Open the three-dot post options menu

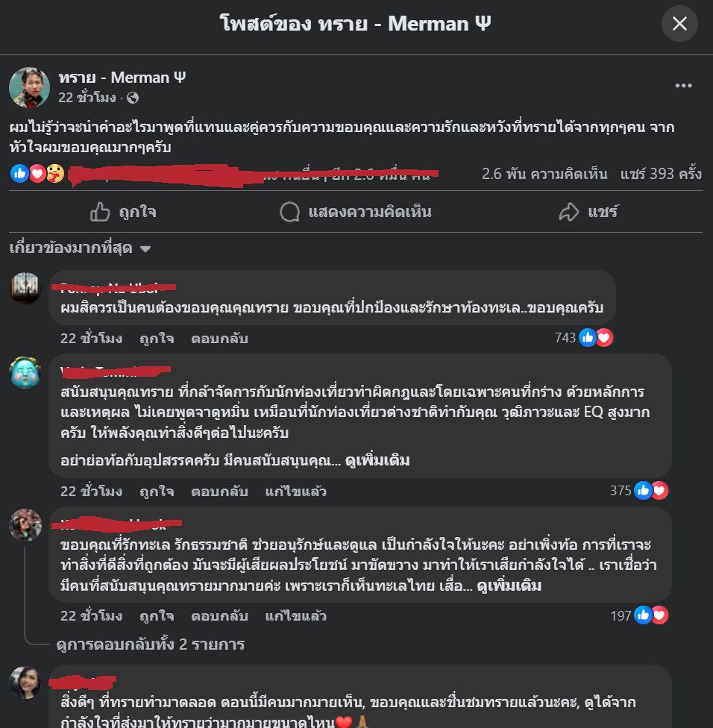[x=683, y=86]
